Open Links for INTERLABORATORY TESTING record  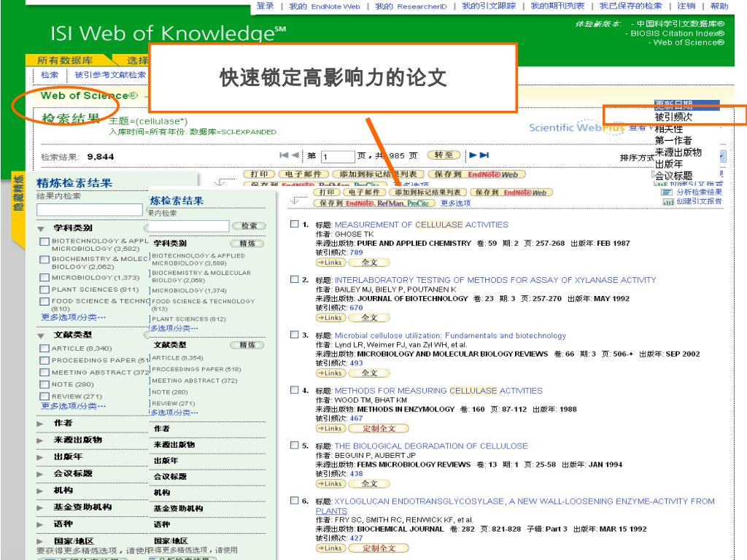click(330, 318)
